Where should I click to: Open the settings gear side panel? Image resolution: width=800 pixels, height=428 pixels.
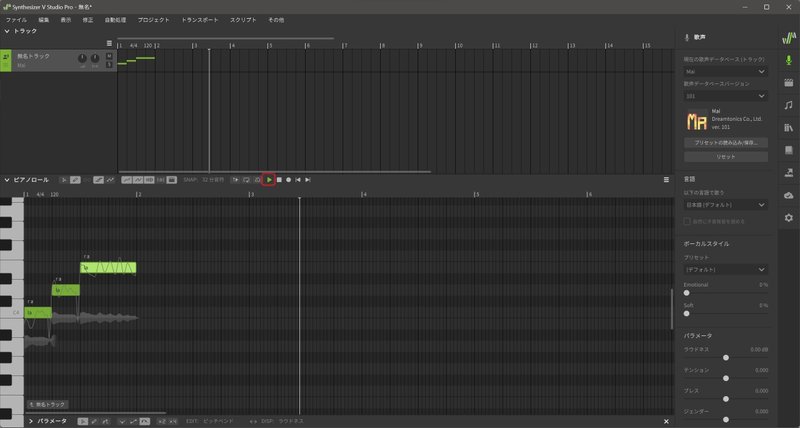pos(789,218)
